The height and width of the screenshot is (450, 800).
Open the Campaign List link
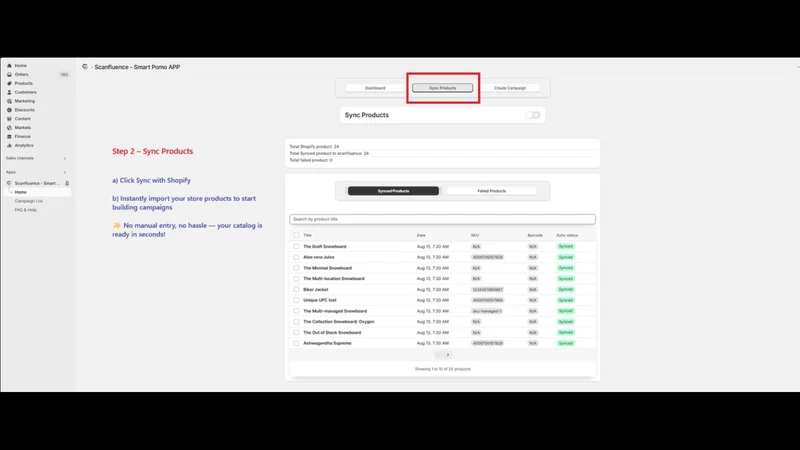pos(29,201)
